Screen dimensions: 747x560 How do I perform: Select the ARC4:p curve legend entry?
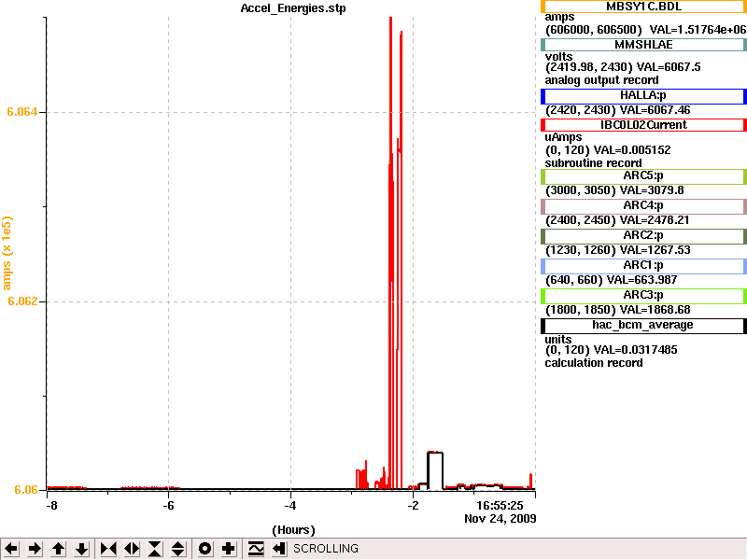643,206
